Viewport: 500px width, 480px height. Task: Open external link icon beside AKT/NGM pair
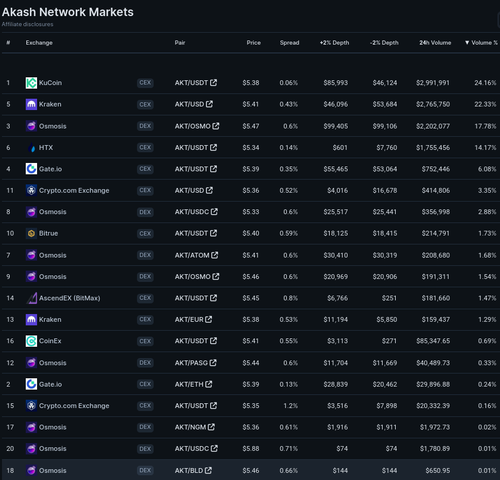tap(211, 427)
